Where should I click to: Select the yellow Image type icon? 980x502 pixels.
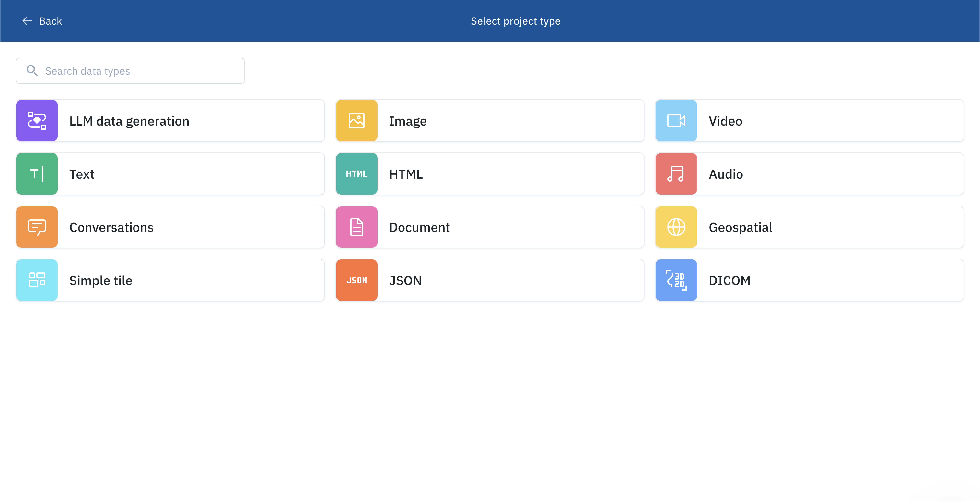(x=356, y=121)
